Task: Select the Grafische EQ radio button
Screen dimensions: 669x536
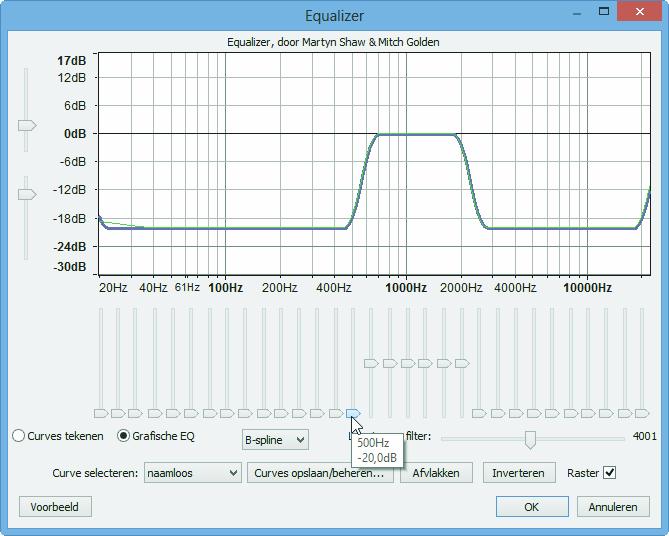Action: coord(124,436)
